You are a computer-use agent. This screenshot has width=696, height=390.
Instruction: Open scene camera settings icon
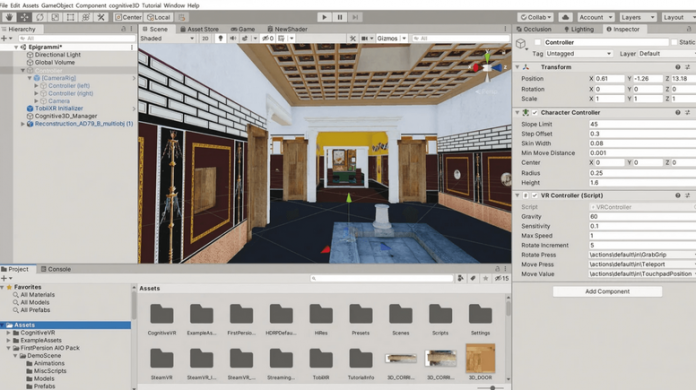[x=365, y=39]
